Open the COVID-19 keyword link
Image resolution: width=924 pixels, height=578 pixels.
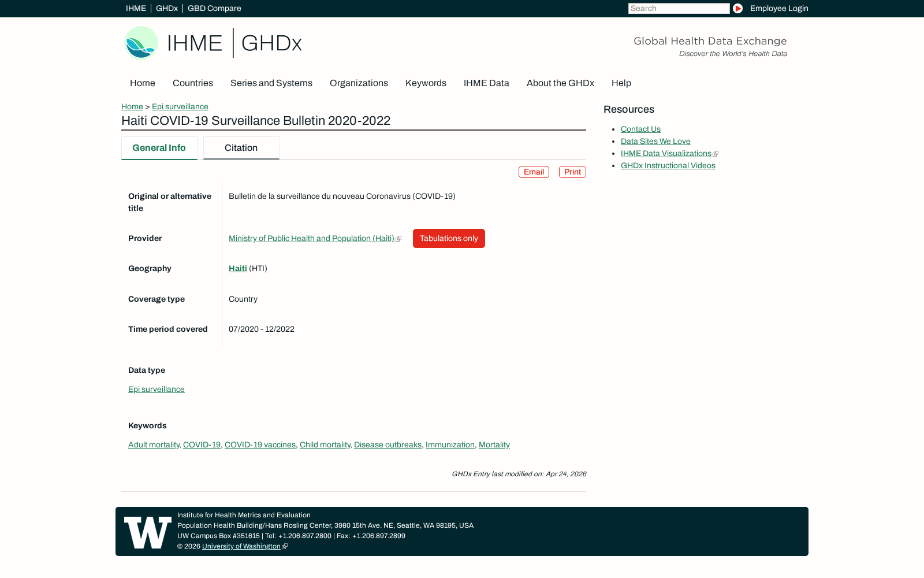point(202,444)
